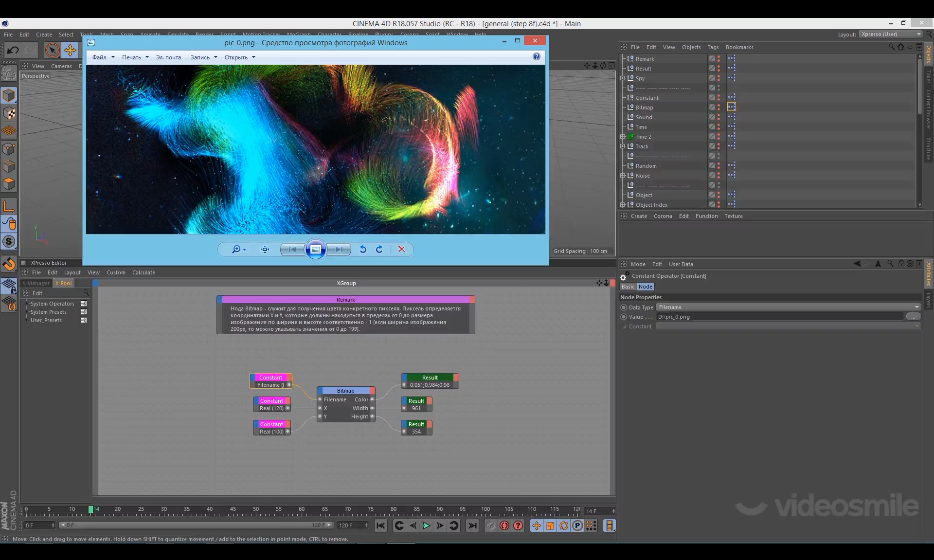Viewport: 934px width, 560px height.
Task: Delete the image with red X
Action: [x=401, y=250]
